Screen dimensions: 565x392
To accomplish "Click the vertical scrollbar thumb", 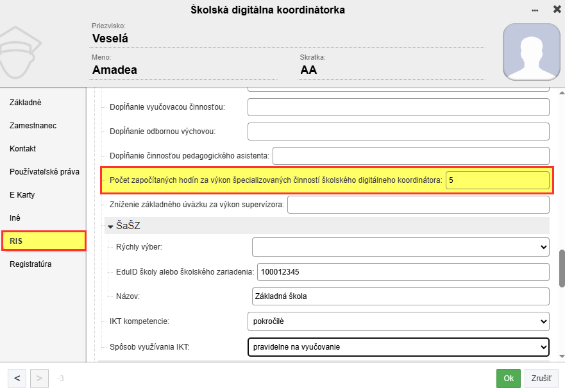I will 561,268.
